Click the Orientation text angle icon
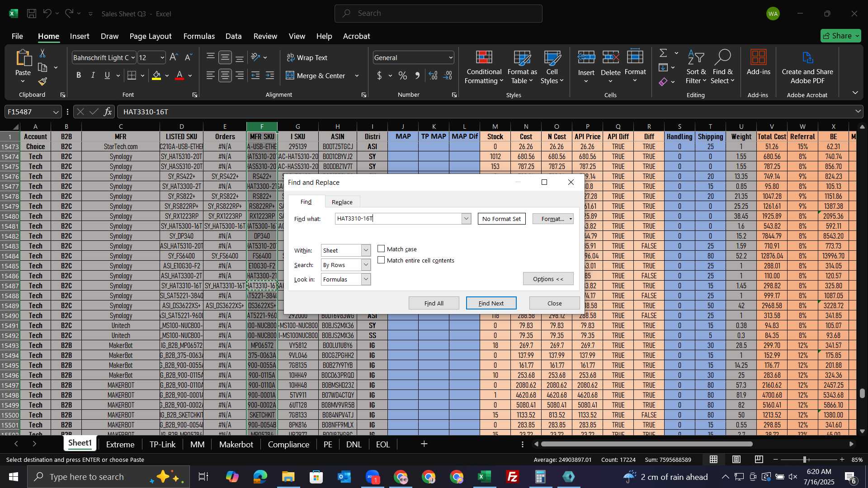Image resolution: width=868 pixels, height=488 pixels. [x=256, y=57]
